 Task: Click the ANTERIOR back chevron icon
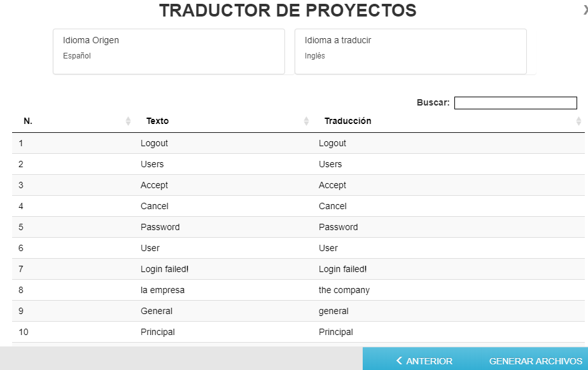[399, 360]
